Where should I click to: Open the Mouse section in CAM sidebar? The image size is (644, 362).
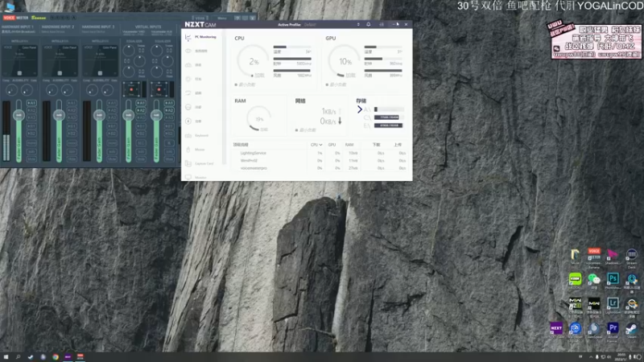click(x=196, y=150)
